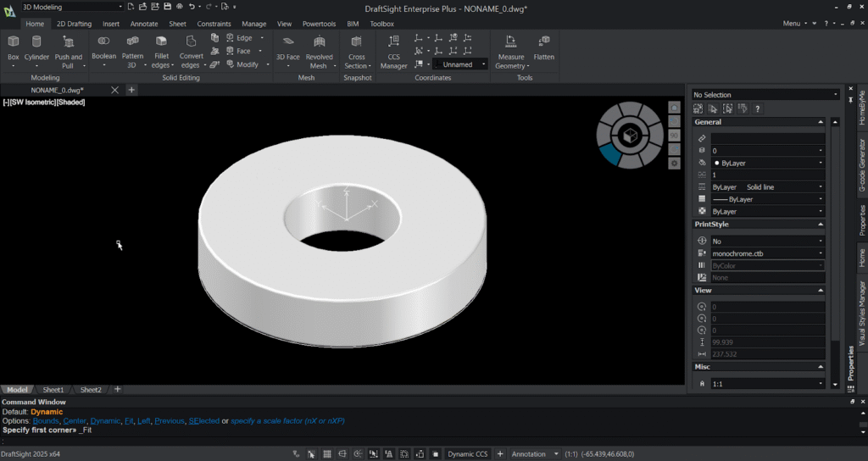The width and height of the screenshot is (868, 461).
Task: Toggle the Grid display in status bar
Action: pyautogui.click(x=327, y=454)
